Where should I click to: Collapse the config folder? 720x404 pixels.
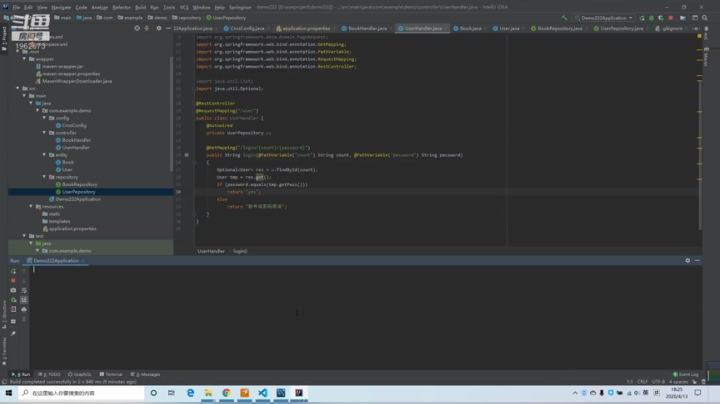(45, 118)
